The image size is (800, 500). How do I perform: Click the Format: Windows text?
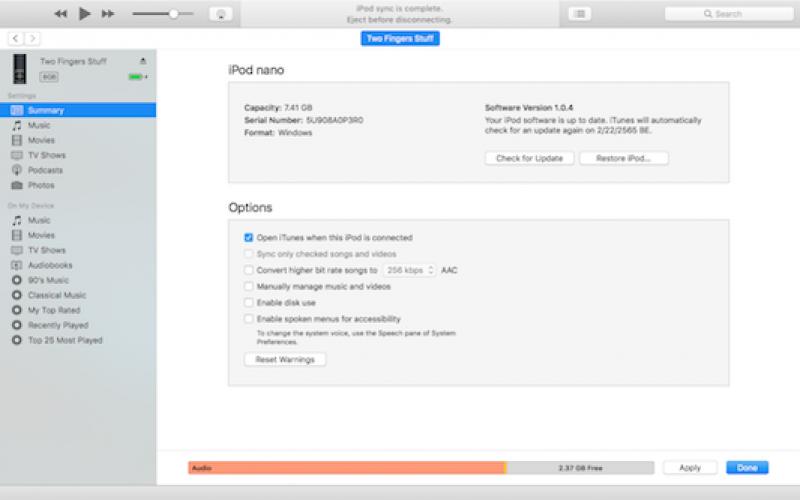[x=278, y=133]
